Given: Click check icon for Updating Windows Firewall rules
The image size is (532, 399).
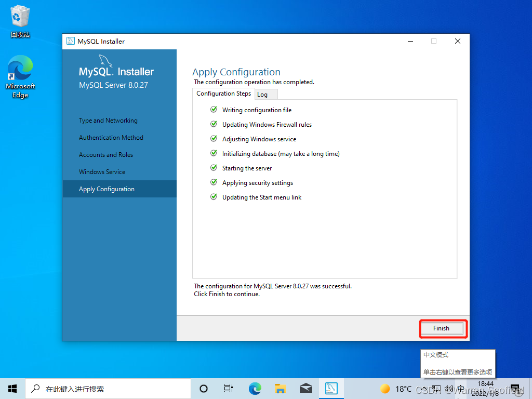Looking at the screenshot, I should tap(214, 124).
